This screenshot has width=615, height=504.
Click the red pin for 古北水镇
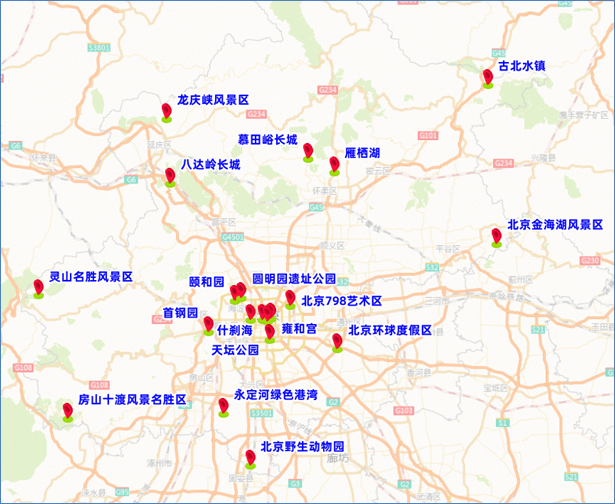click(488, 77)
